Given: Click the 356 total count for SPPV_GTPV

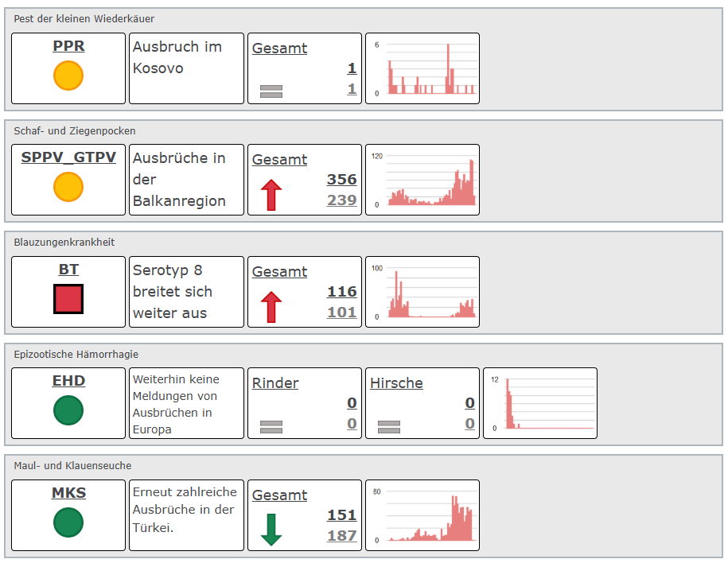Looking at the screenshot, I should point(341,180).
